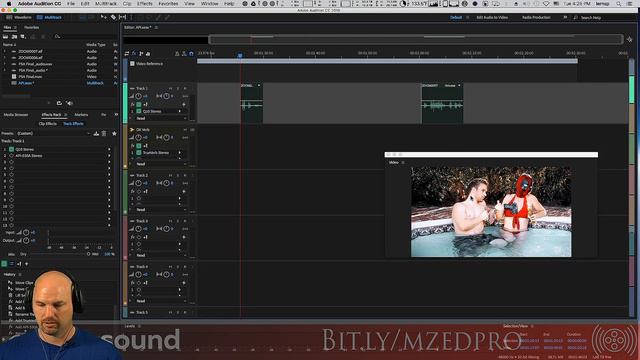This screenshot has width=640, height=360.
Task: Switch to Multitrack view
Action: [x=49, y=18]
